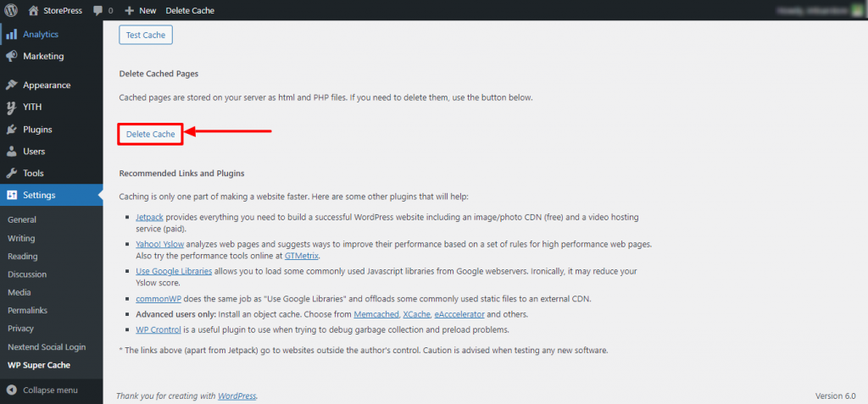Image resolution: width=868 pixels, height=404 pixels.
Task: Click the Appearance paintbrush icon
Action: (x=11, y=86)
